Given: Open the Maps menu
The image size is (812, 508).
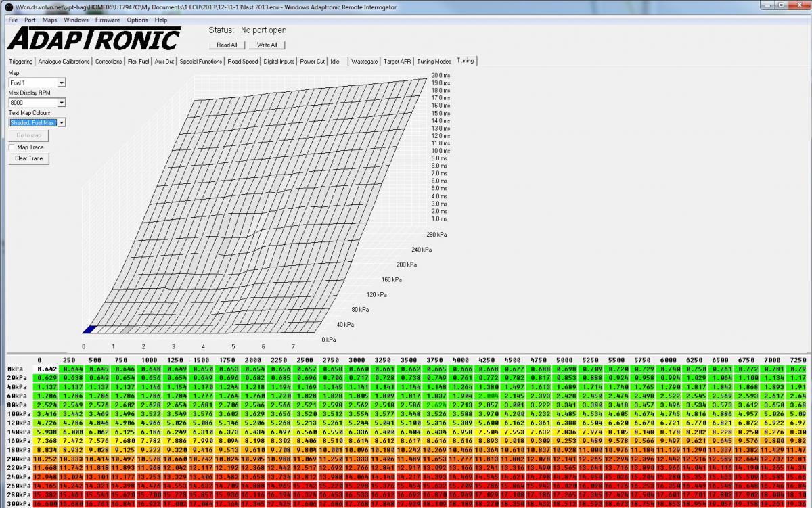Looking at the screenshot, I should pos(50,20).
